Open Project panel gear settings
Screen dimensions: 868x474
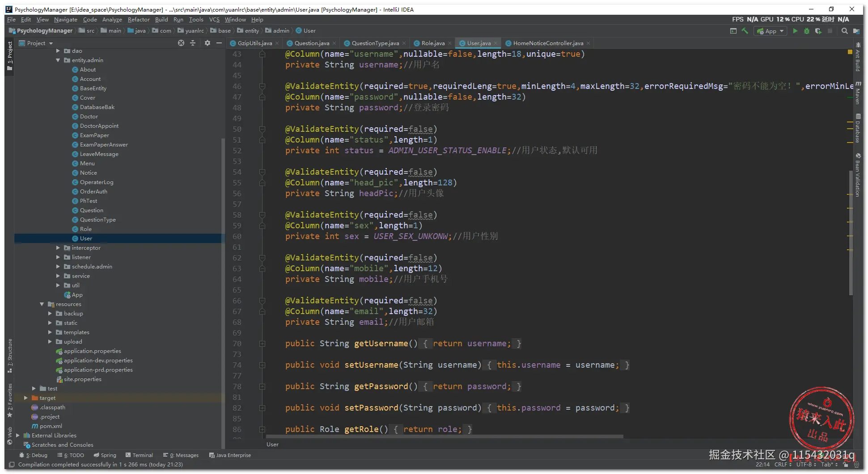click(x=207, y=43)
